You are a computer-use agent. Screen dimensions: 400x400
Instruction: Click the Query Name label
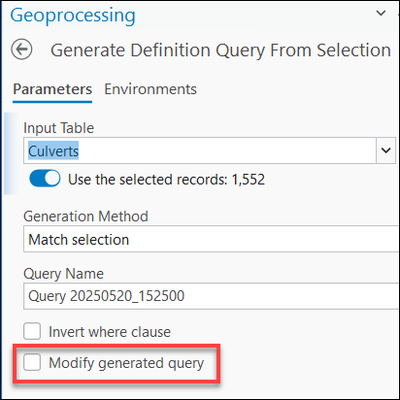63,274
